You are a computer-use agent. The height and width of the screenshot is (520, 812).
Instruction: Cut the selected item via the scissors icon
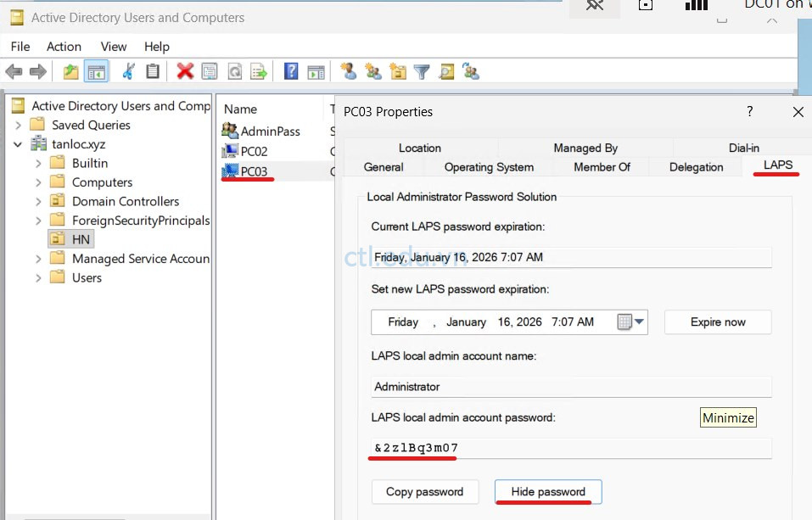[129, 71]
